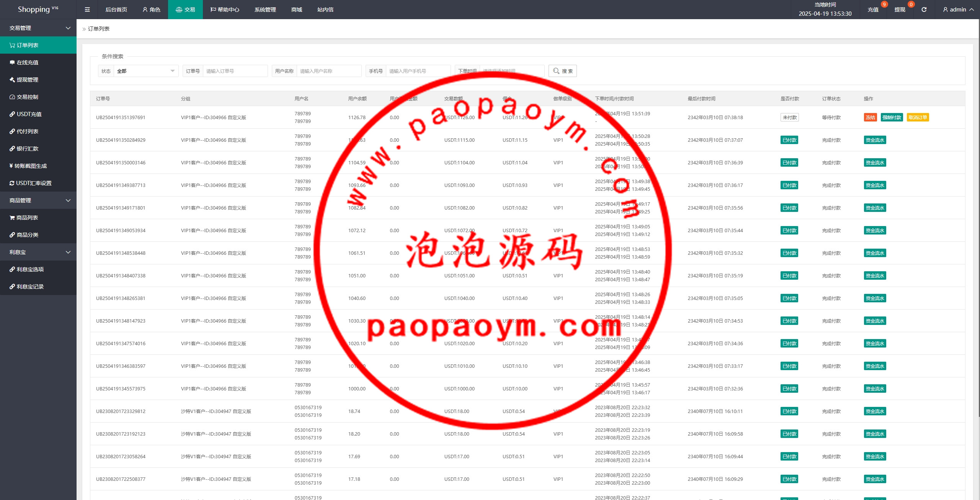The width and height of the screenshot is (980, 500).
Task: Open the 充值 notifications with badge 9
Action: tap(873, 10)
